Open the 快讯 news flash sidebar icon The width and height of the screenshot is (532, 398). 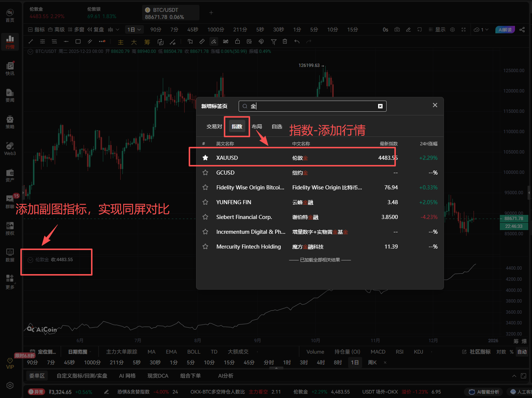10,69
